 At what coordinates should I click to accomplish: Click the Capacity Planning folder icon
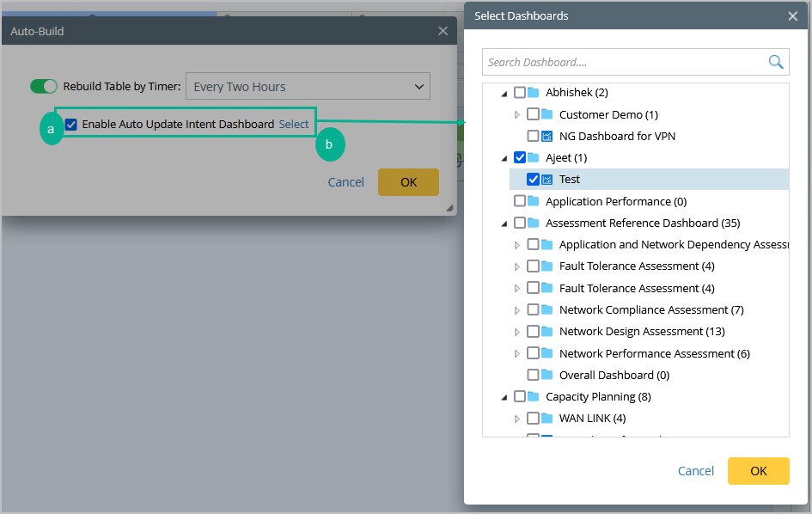[x=533, y=396]
